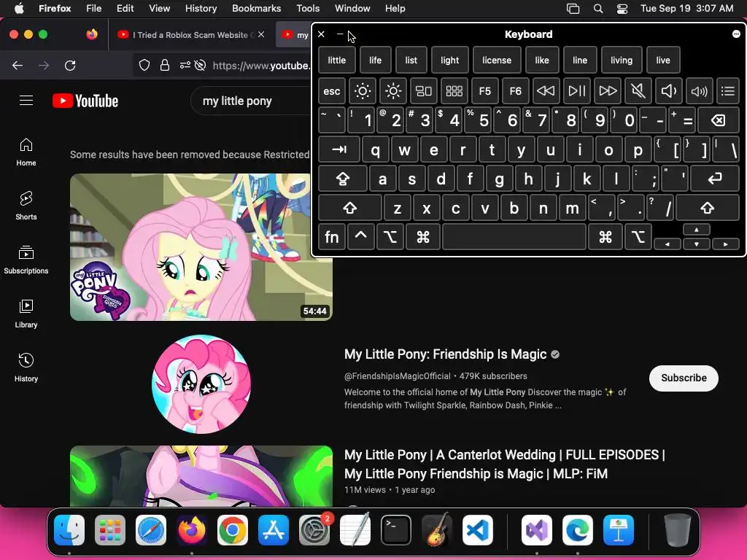
Task: Open Terminal from the Dock
Action: (396, 530)
